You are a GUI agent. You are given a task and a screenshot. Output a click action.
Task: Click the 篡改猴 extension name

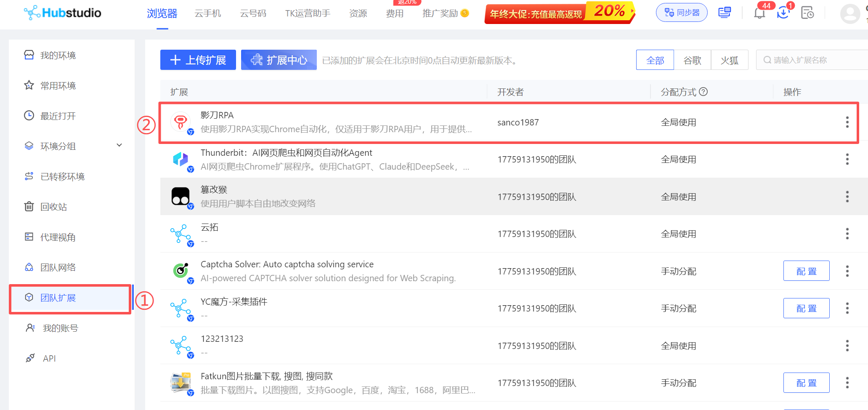pyautogui.click(x=214, y=190)
